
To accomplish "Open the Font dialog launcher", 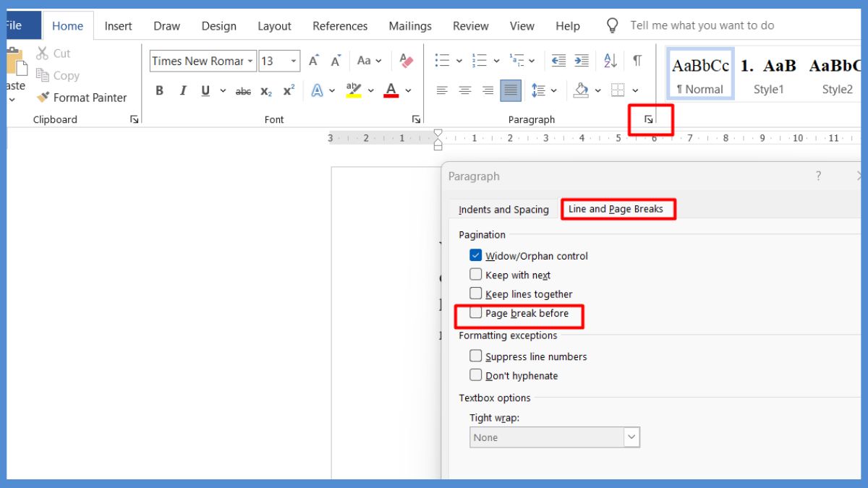I will tap(416, 119).
